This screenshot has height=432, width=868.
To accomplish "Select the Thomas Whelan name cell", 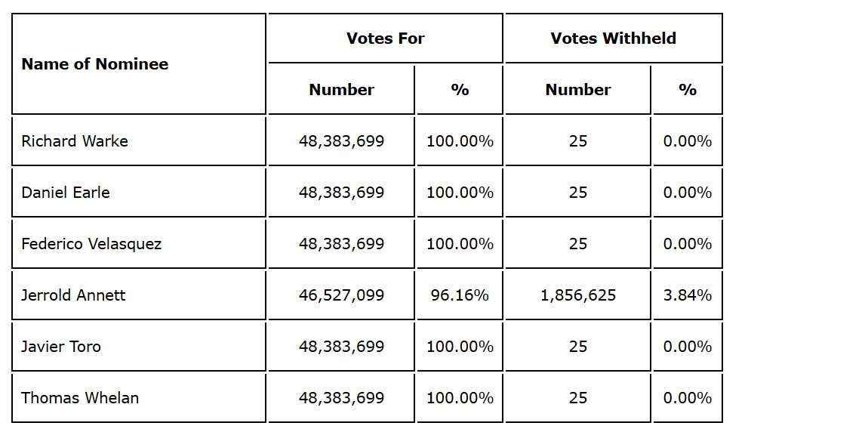I will tap(80, 398).
